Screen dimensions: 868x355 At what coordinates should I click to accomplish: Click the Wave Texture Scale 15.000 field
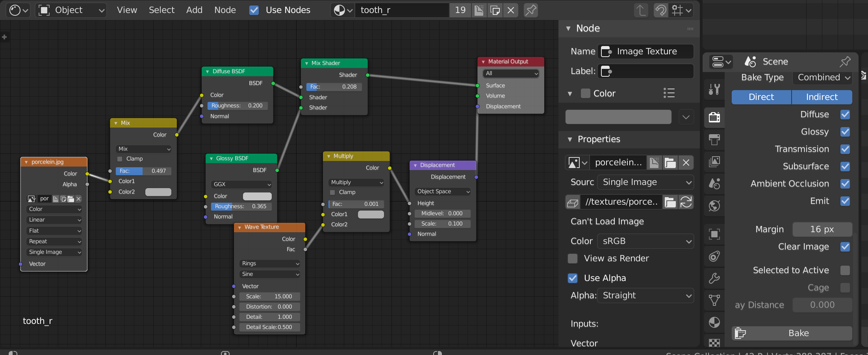270,296
